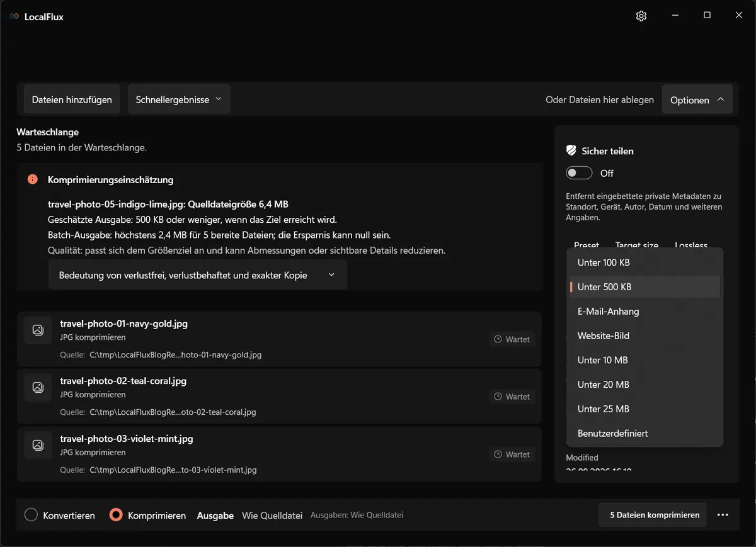Viewport: 756px width, 547px height.
Task: Expand Bedeutung von verlustfrei, verlustbehaftet dropdown
Action: [197, 275]
